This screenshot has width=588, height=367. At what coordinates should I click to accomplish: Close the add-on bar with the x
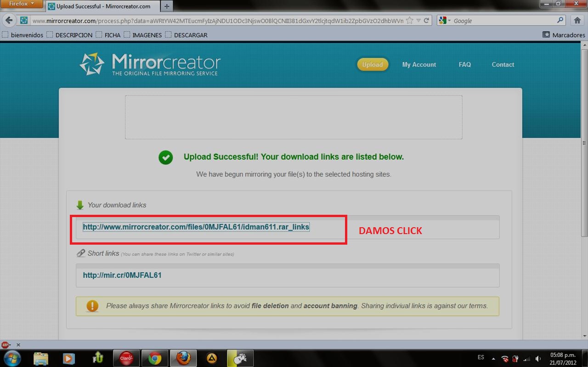click(x=18, y=344)
